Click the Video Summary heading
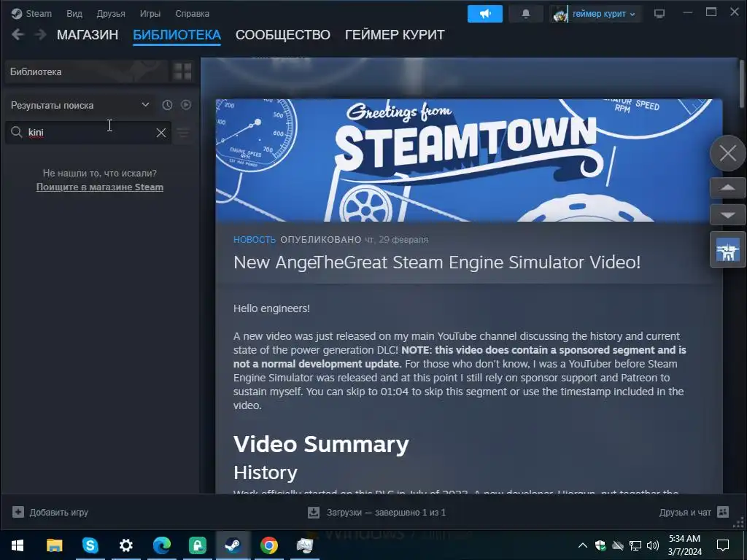 321,444
